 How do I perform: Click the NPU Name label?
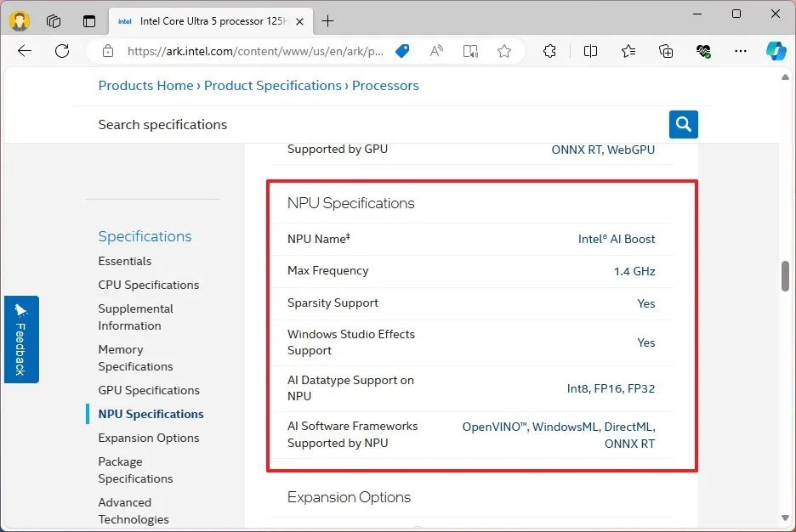point(318,238)
